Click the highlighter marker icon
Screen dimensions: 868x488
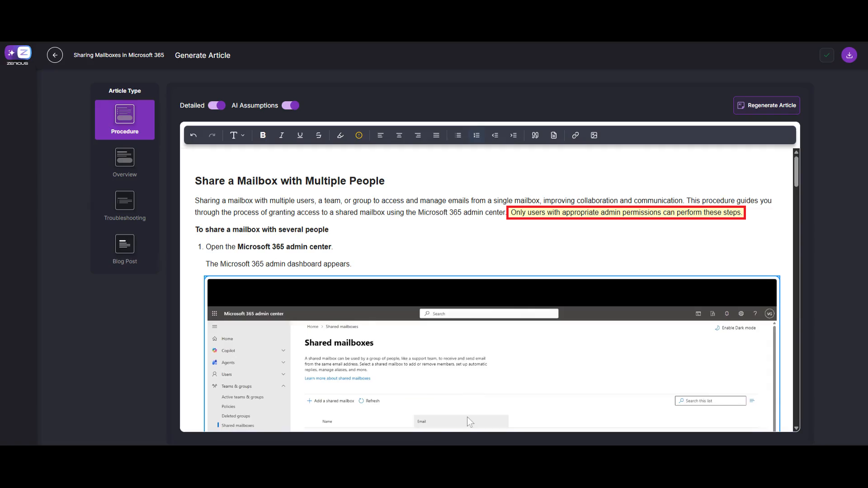pos(340,135)
